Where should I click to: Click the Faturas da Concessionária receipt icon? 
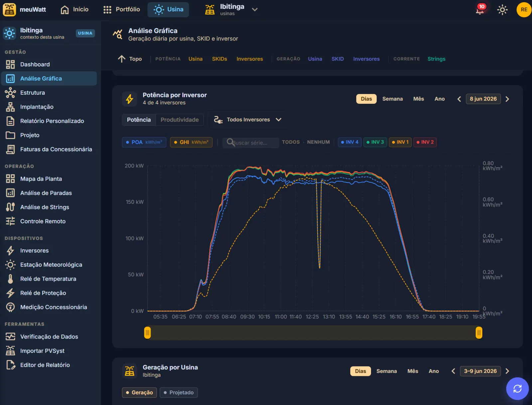(x=10, y=149)
